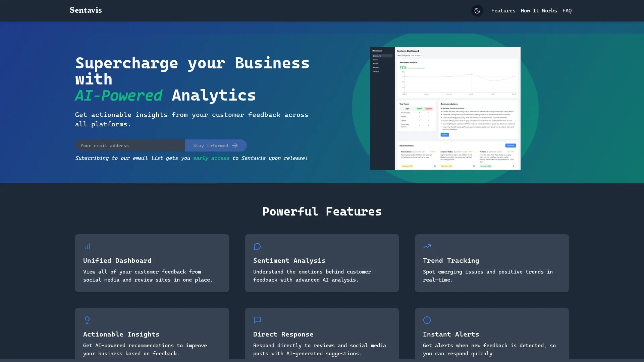Click the green 'early access' text
This screenshot has width=644, height=362.
click(x=211, y=158)
